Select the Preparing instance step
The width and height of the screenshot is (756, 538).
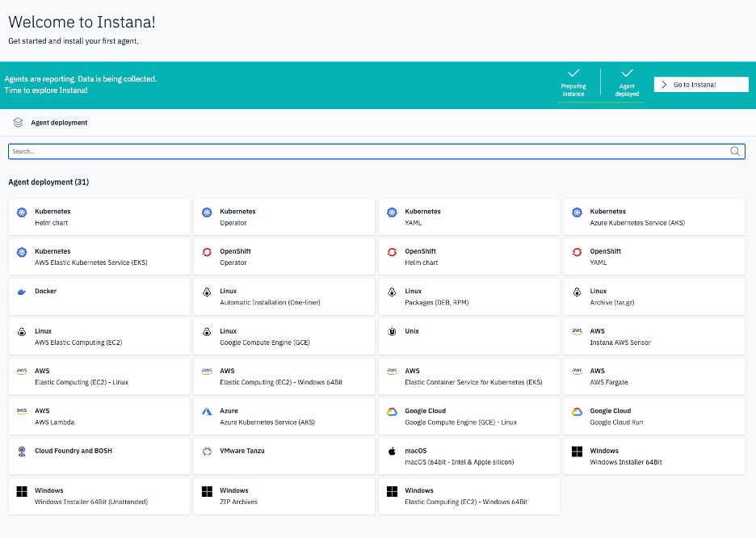click(573, 83)
